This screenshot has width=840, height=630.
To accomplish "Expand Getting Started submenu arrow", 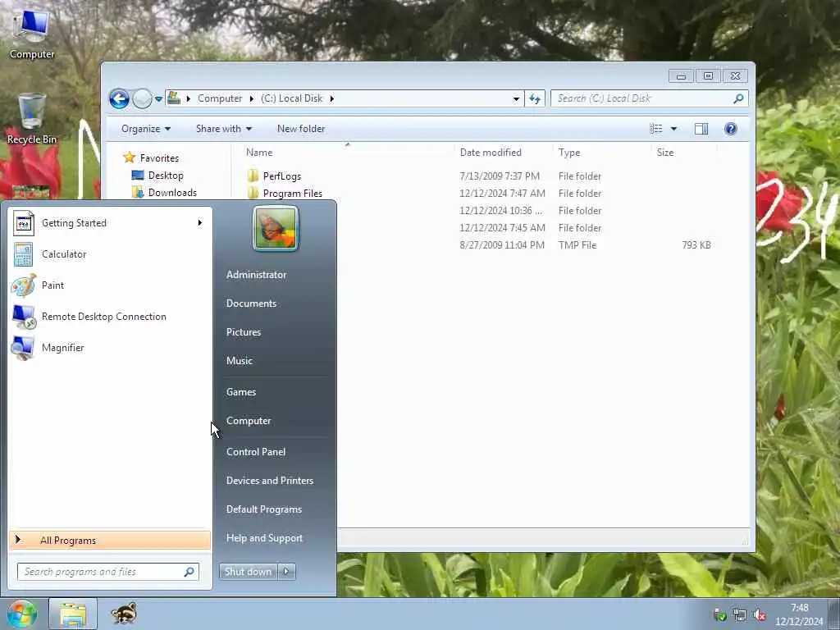I will click(x=200, y=223).
